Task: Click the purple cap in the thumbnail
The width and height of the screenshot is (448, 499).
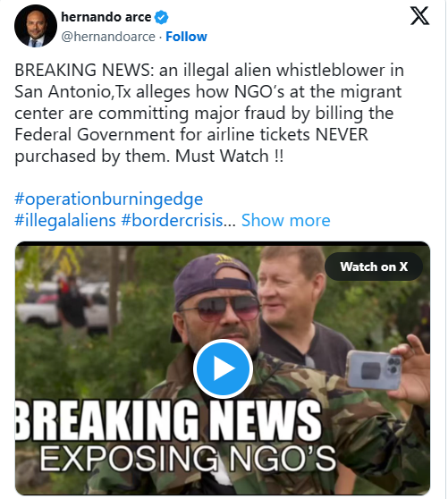Action: (214, 279)
